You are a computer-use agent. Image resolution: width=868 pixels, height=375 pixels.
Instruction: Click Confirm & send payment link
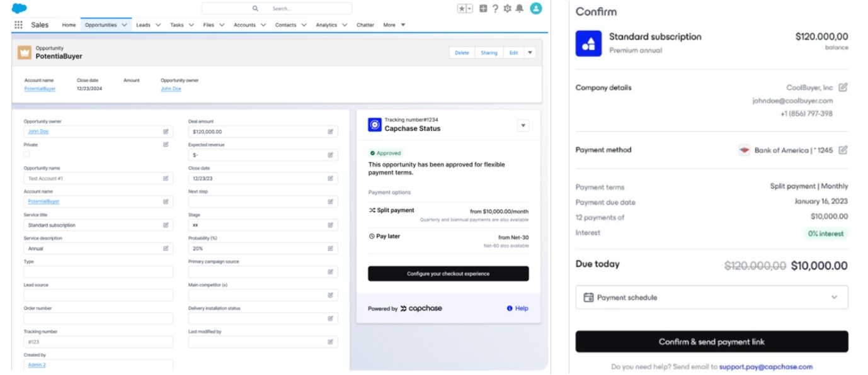(712, 342)
